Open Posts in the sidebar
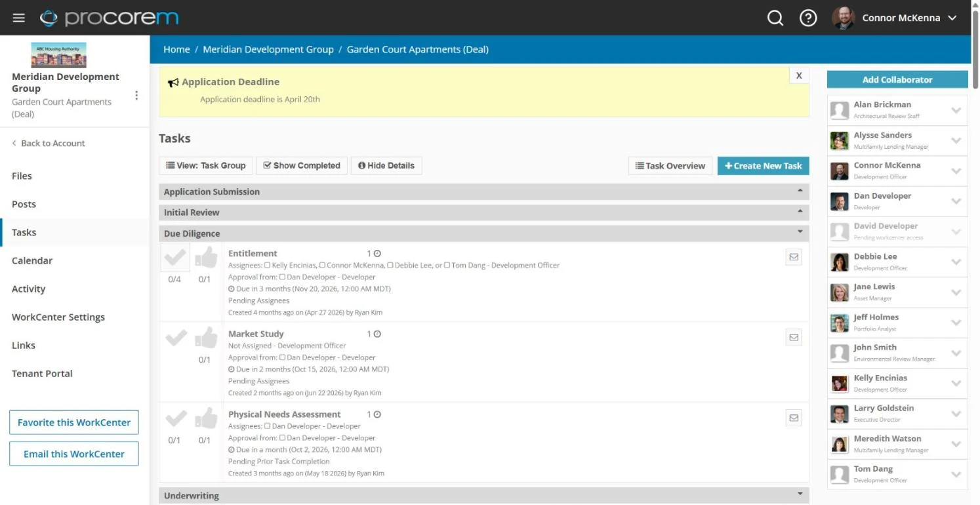 [24, 204]
